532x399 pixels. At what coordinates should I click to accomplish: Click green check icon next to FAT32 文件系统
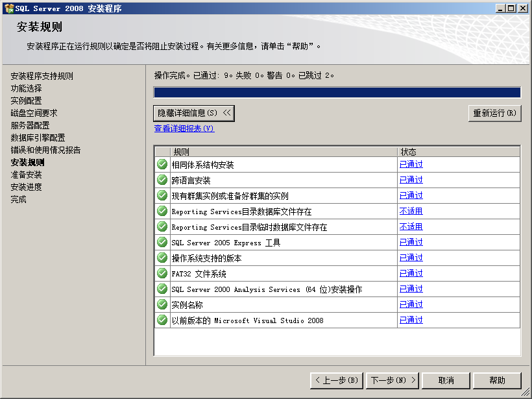tap(162, 273)
